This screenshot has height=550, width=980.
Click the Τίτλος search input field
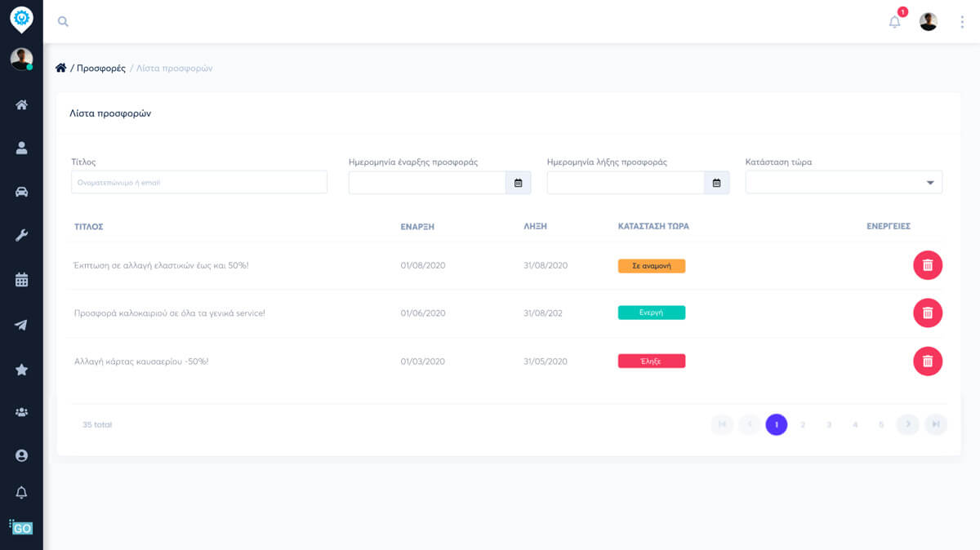[x=198, y=182]
